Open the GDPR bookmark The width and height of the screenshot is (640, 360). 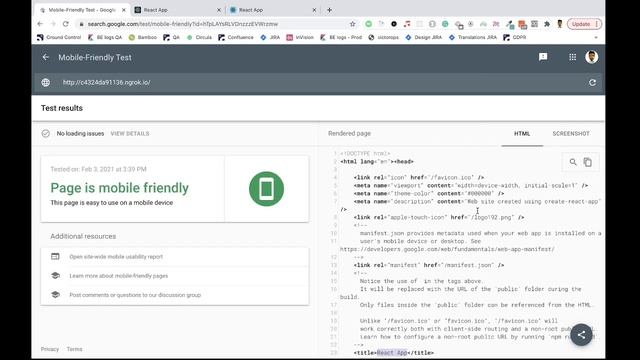(x=515, y=37)
